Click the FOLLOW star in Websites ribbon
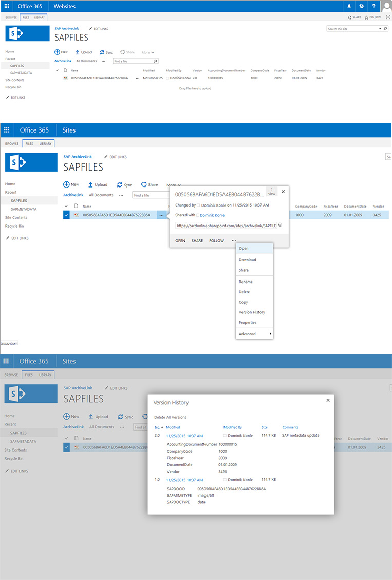This screenshot has height=580, width=392. [373, 17]
